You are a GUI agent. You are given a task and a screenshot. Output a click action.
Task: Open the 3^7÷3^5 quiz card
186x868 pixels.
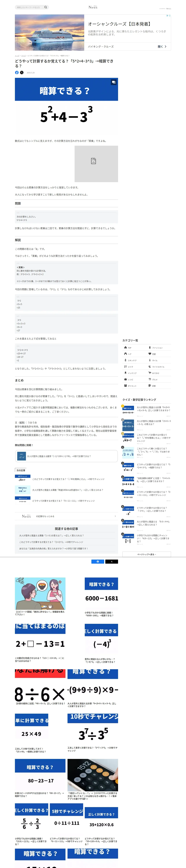click(x=93, y=733)
